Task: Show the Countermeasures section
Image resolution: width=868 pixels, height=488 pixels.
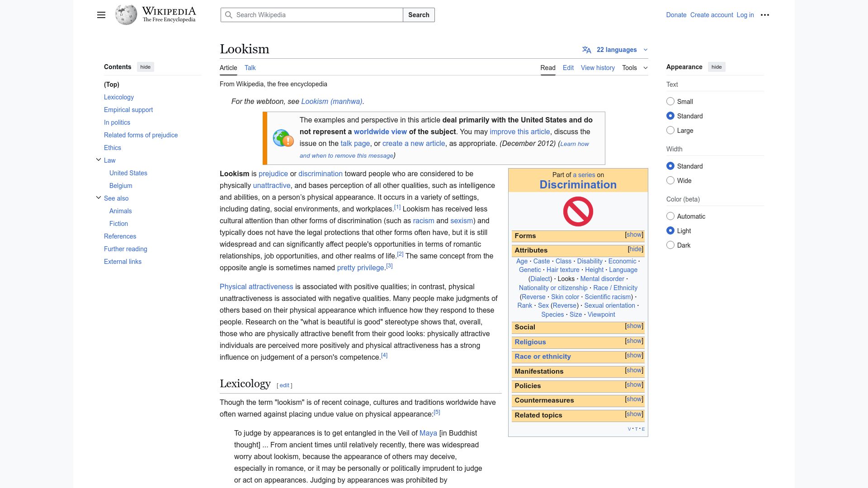Action: coord(634,399)
